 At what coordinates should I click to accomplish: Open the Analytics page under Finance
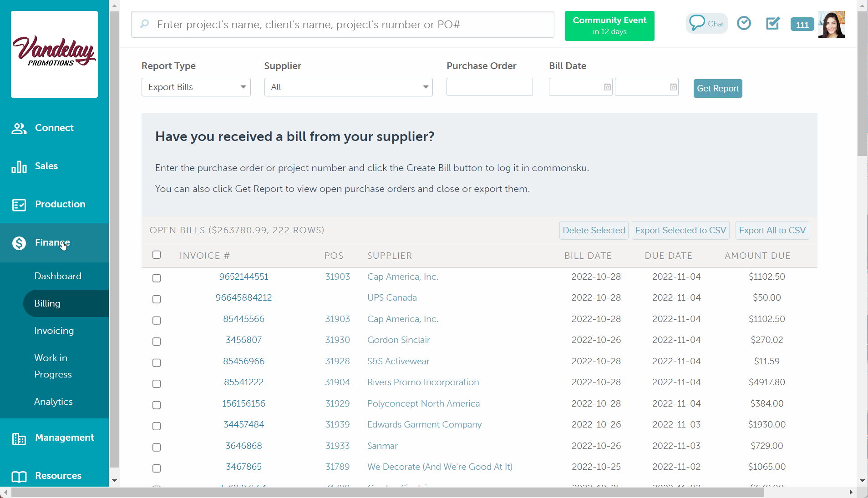[x=53, y=401]
